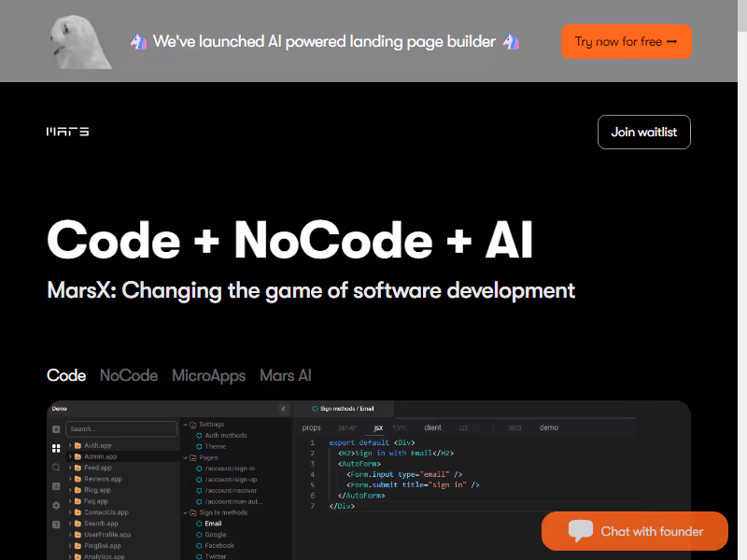Switch to the Mars AI tab

[286, 376]
